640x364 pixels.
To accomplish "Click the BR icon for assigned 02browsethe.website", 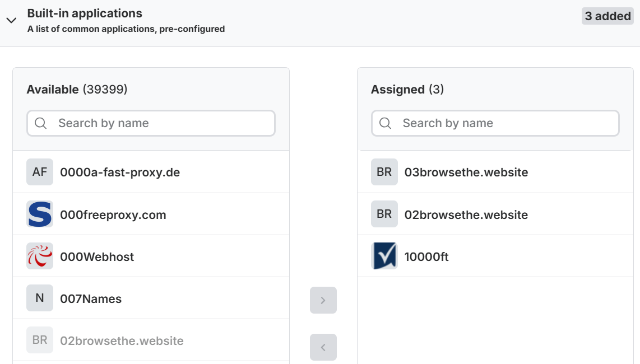I will [x=384, y=214].
